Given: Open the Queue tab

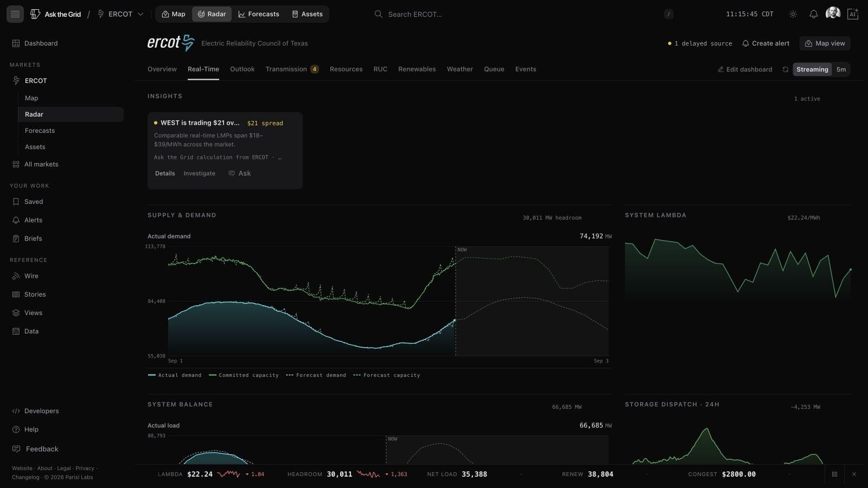Looking at the screenshot, I should click(494, 69).
